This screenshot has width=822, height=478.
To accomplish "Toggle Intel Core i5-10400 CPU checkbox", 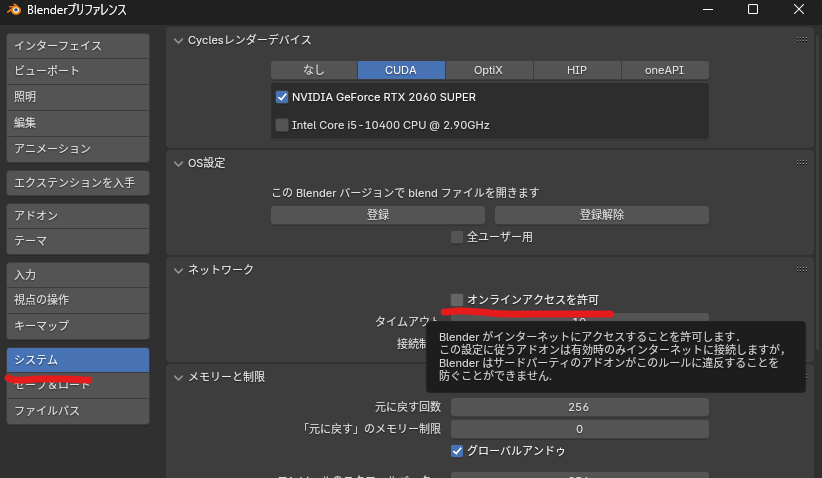I will 282,125.
